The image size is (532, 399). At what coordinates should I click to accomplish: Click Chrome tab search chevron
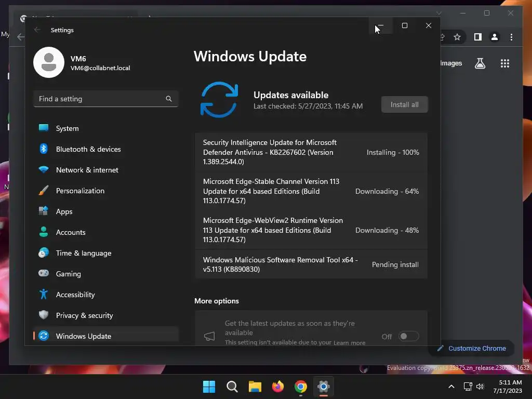click(x=438, y=13)
